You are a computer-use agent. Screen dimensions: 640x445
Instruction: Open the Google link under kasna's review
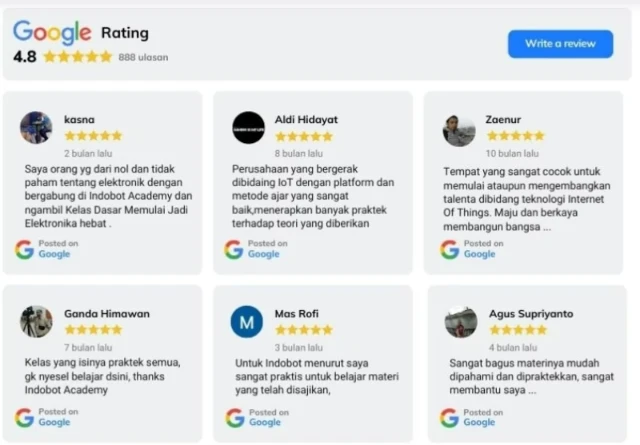click(54, 255)
